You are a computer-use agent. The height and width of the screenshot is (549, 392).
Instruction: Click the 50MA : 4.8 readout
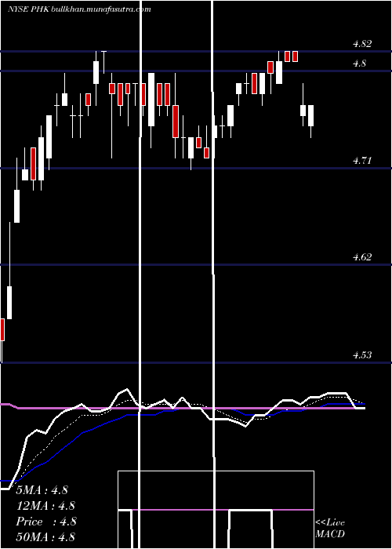point(45,536)
